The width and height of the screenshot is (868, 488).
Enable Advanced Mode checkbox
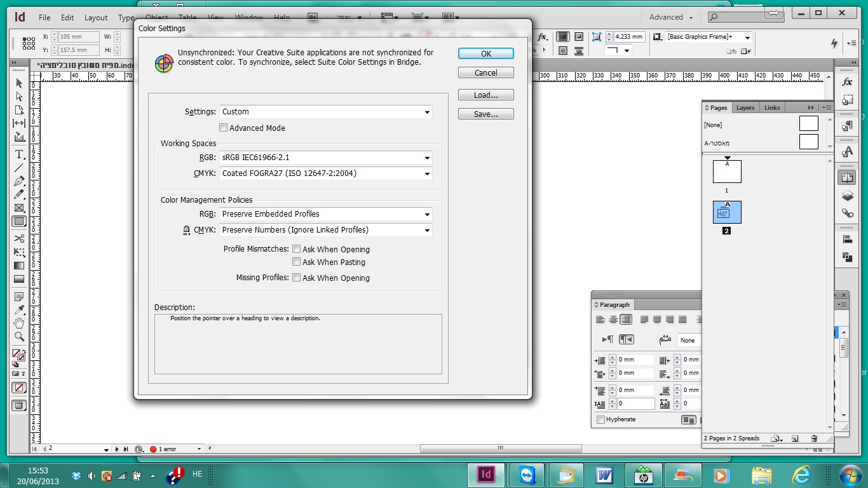pyautogui.click(x=223, y=128)
